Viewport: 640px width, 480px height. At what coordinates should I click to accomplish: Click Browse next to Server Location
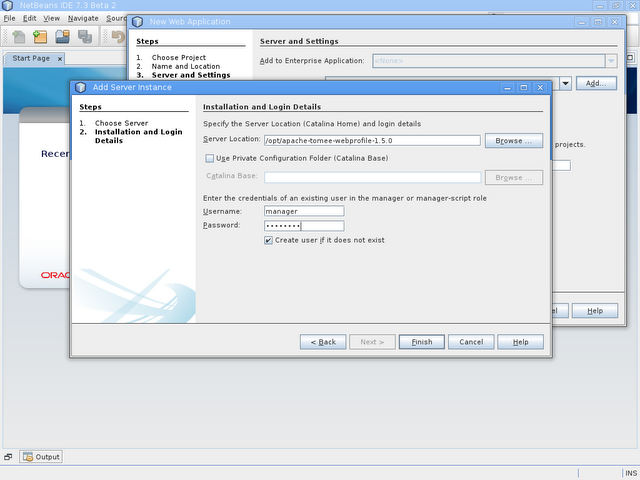[514, 141]
